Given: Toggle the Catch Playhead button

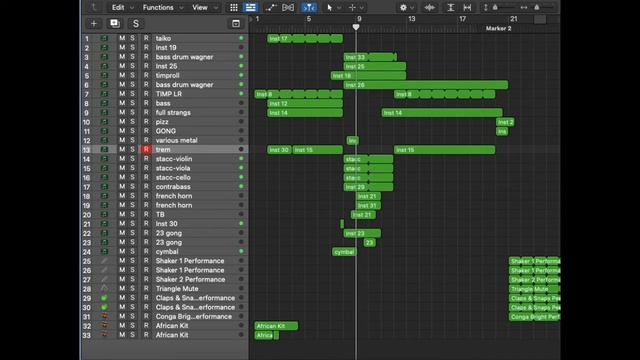Looking at the screenshot, I should coord(309,7).
